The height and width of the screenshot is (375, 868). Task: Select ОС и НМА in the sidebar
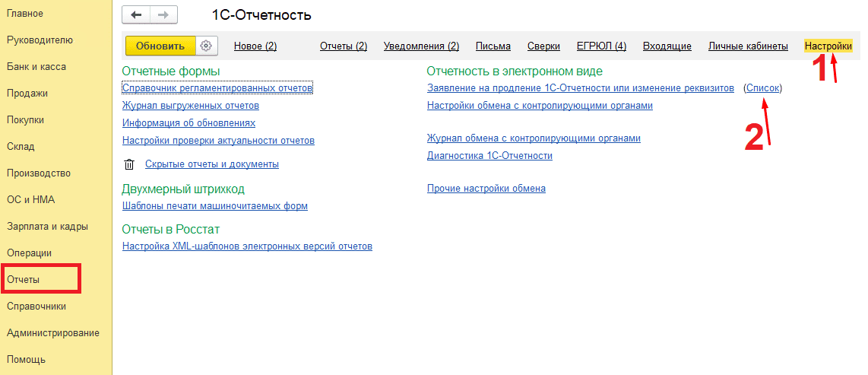click(x=31, y=199)
